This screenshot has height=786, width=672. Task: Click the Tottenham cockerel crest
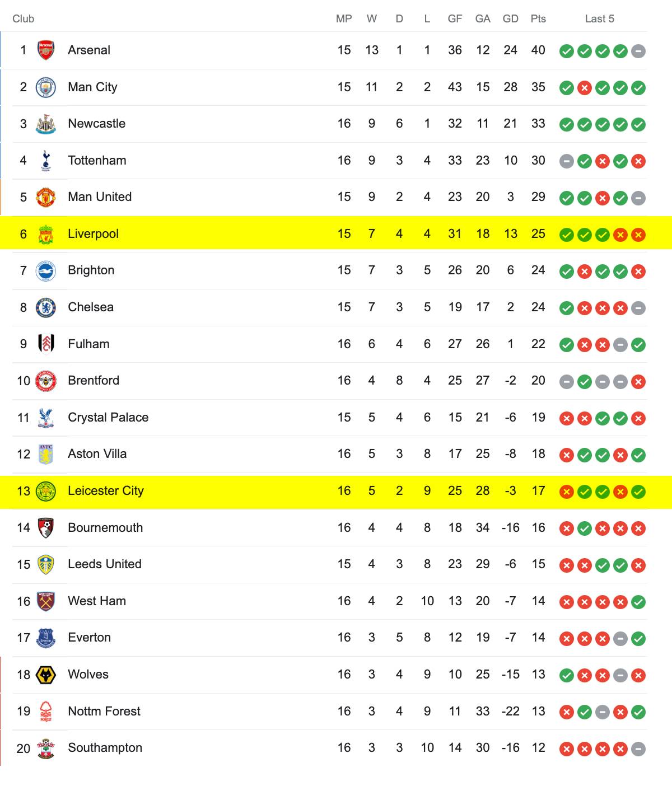coord(46,161)
